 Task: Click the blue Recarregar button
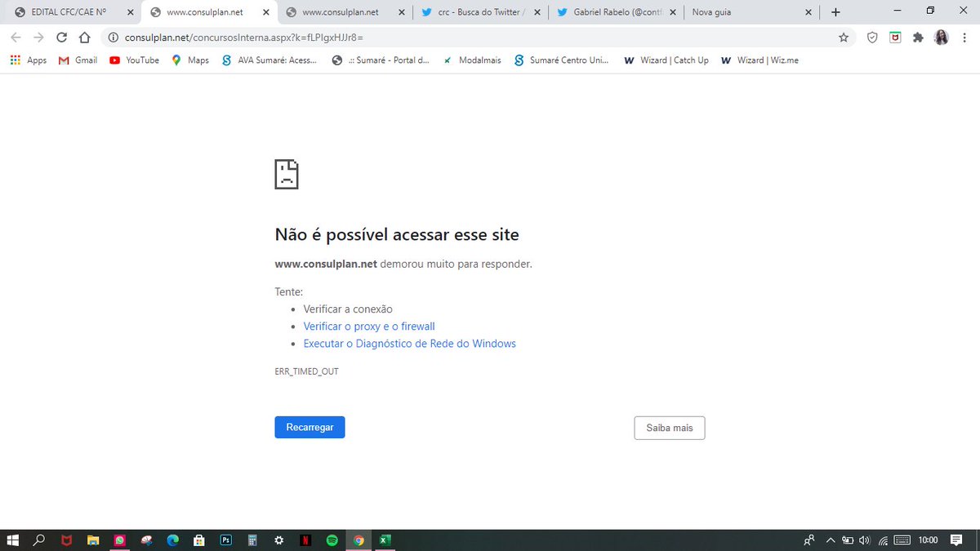coord(310,428)
